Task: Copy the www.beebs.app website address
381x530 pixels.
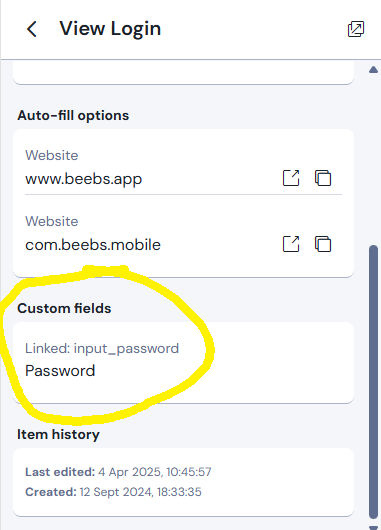Action: click(323, 178)
